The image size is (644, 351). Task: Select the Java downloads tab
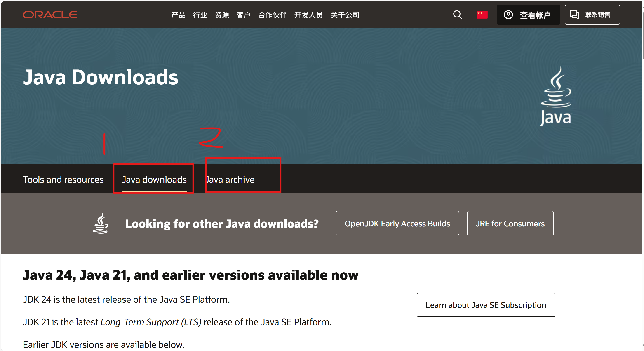point(154,180)
